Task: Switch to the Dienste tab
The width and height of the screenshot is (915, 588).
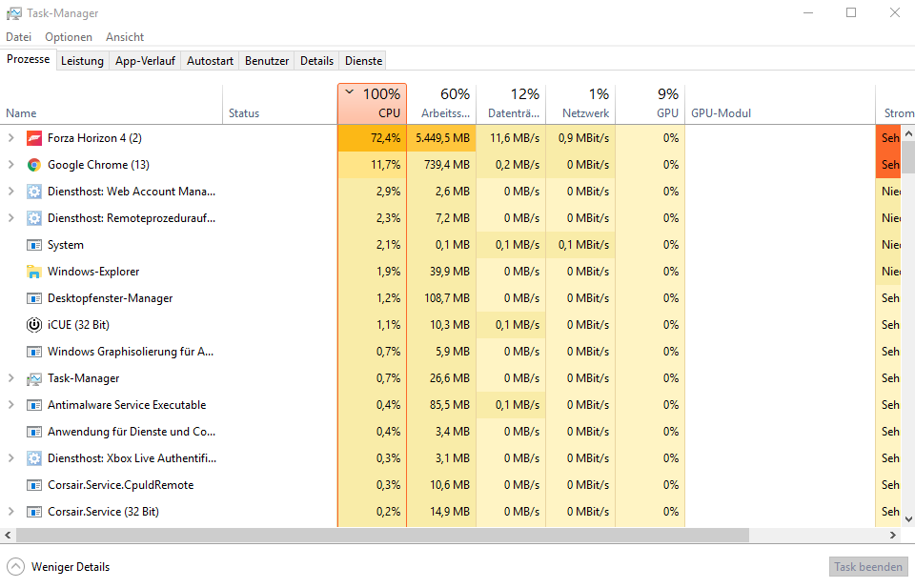Action: pos(363,61)
